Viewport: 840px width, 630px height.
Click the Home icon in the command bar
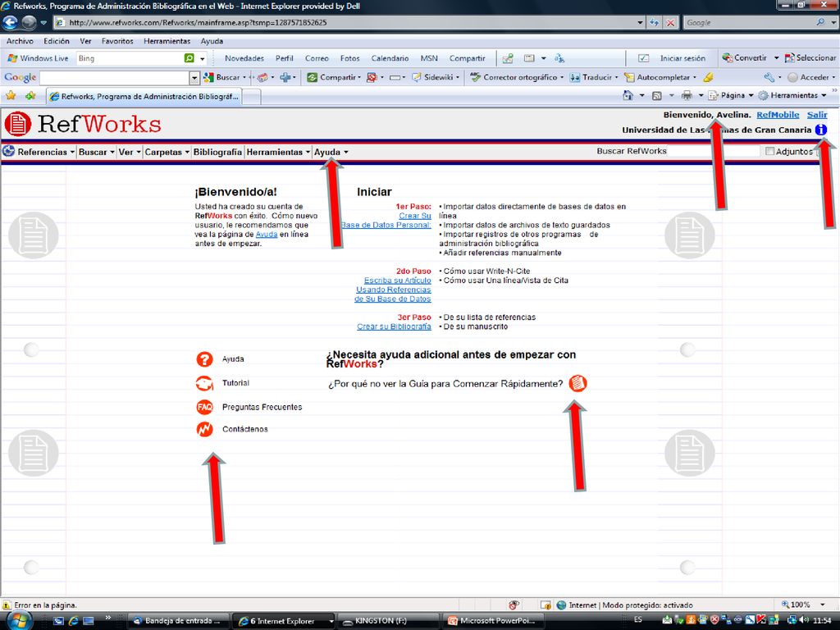click(628, 95)
